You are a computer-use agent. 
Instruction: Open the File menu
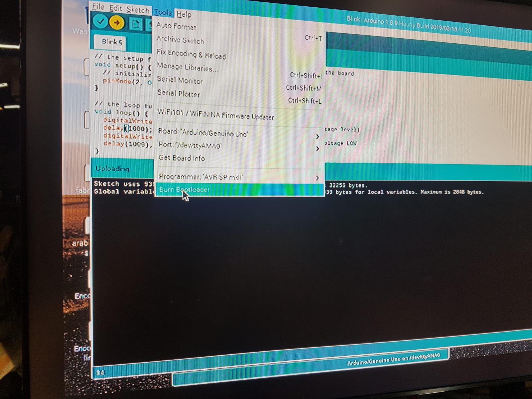pos(98,7)
